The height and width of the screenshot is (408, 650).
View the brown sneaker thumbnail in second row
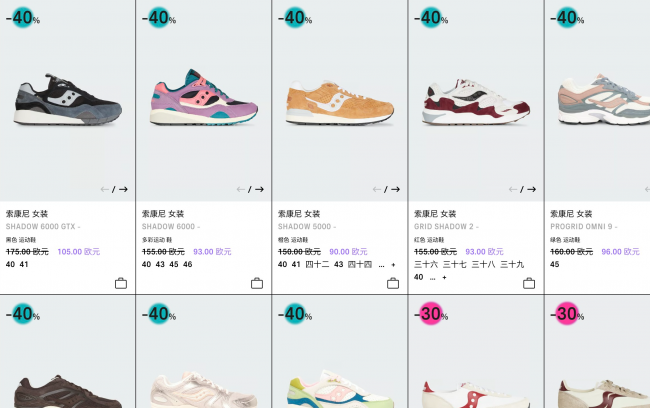(x=68, y=391)
